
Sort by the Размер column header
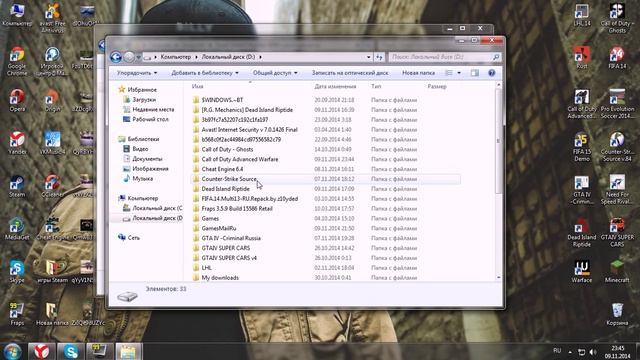(437, 87)
